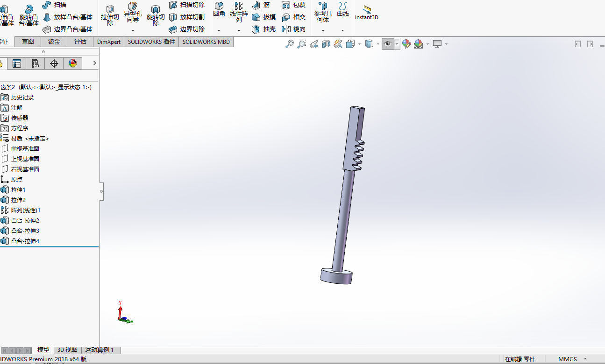Select 前视基准面 plane in tree

pos(25,149)
